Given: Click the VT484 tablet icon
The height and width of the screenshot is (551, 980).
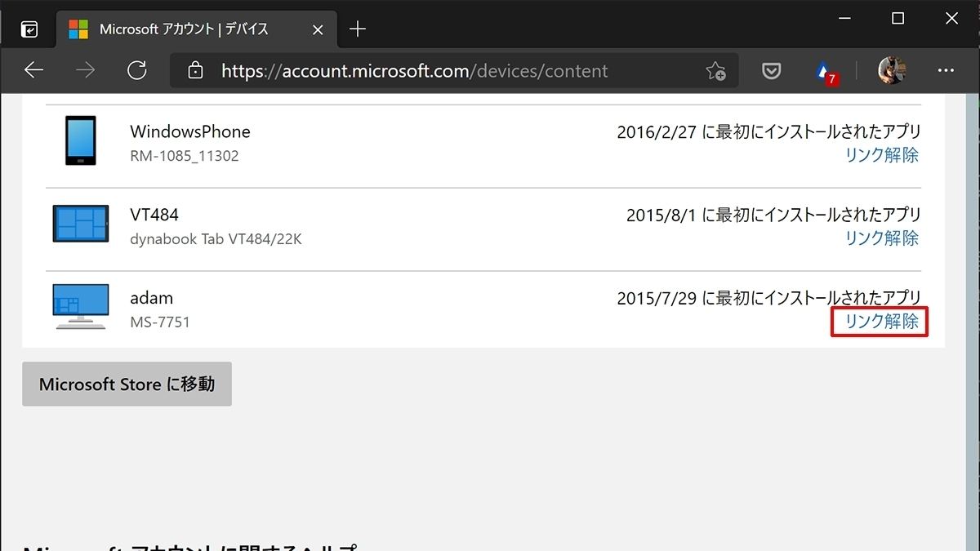Looking at the screenshot, I should click(x=81, y=224).
